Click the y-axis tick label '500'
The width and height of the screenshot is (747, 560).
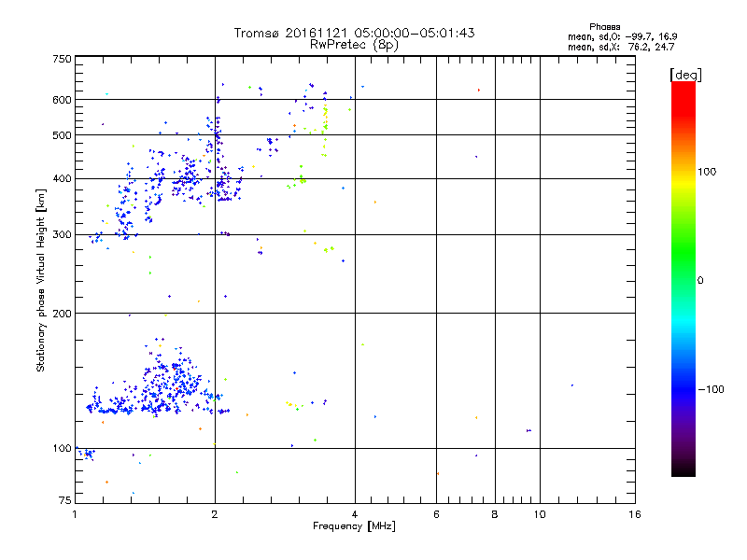pos(63,135)
